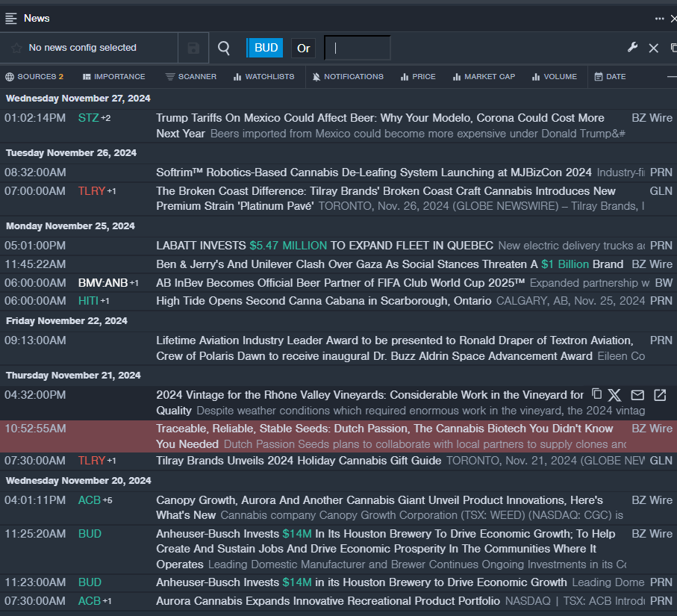Image resolution: width=677 pixels, height=616 pixels.
Task: Share the article on X (Twitter)
Action: (x=614, y=395)
